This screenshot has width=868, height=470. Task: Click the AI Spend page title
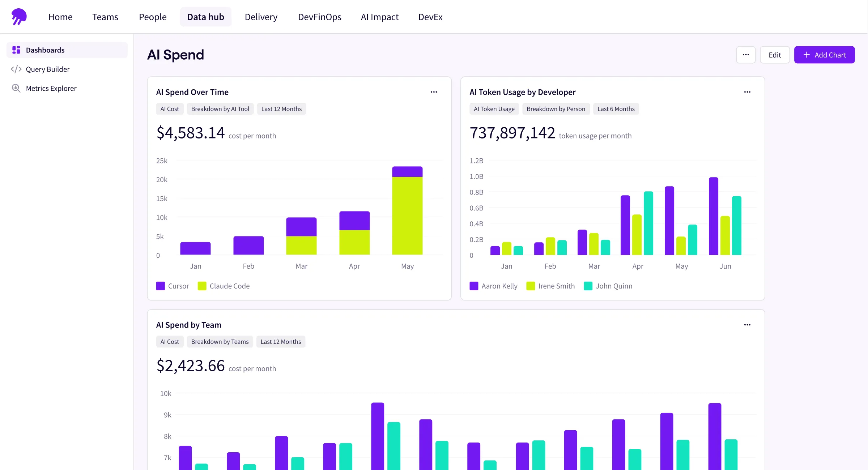pyautogui.click(x=175, y=55)
